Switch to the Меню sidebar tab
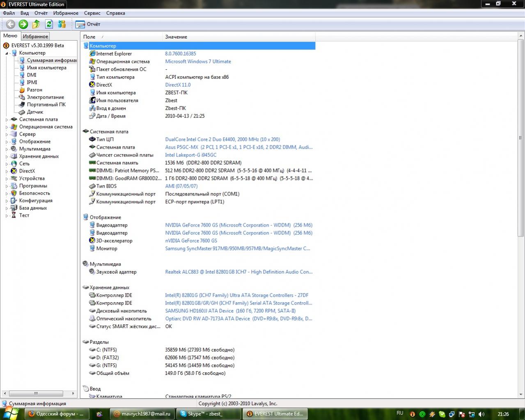This screenshot has height=420, width=525. [x=10, y=36]
